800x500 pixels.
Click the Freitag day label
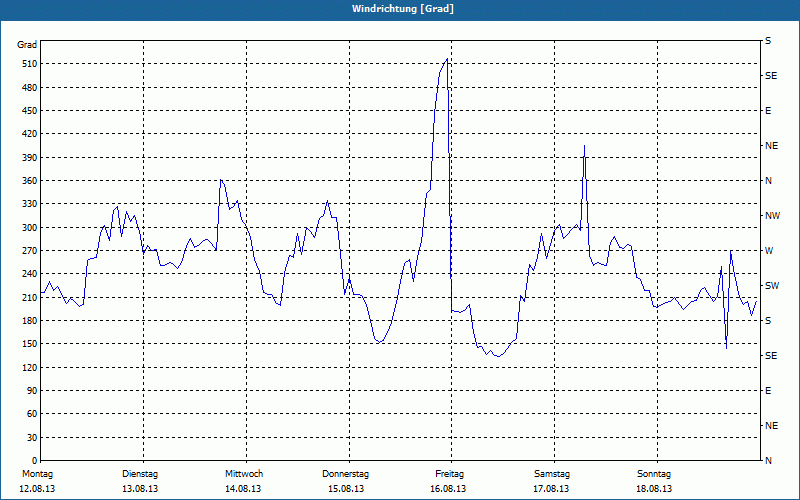point(449,474)
